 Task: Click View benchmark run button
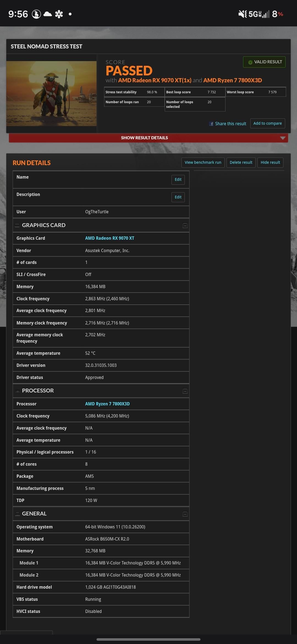click(x=203, y=162)
